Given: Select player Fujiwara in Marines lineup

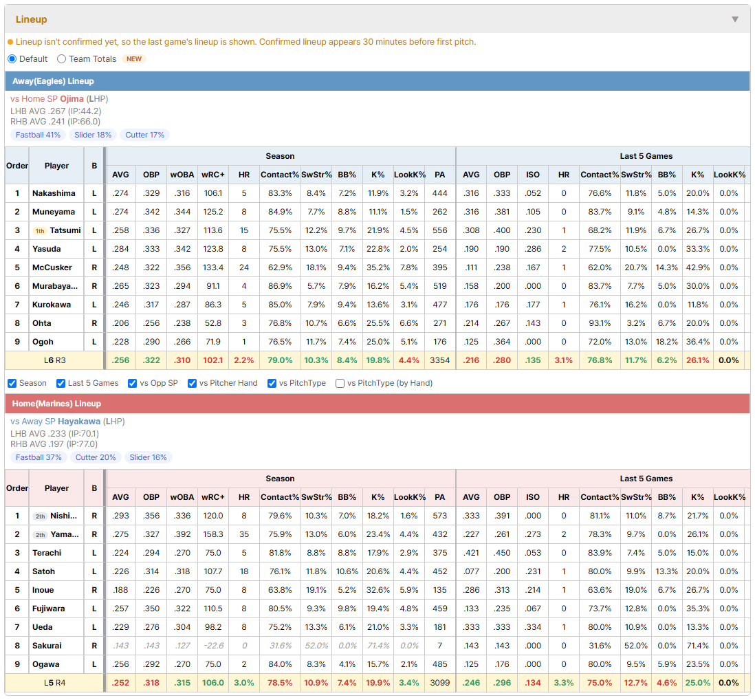Looking at the screenshot, I should point(48,609).
